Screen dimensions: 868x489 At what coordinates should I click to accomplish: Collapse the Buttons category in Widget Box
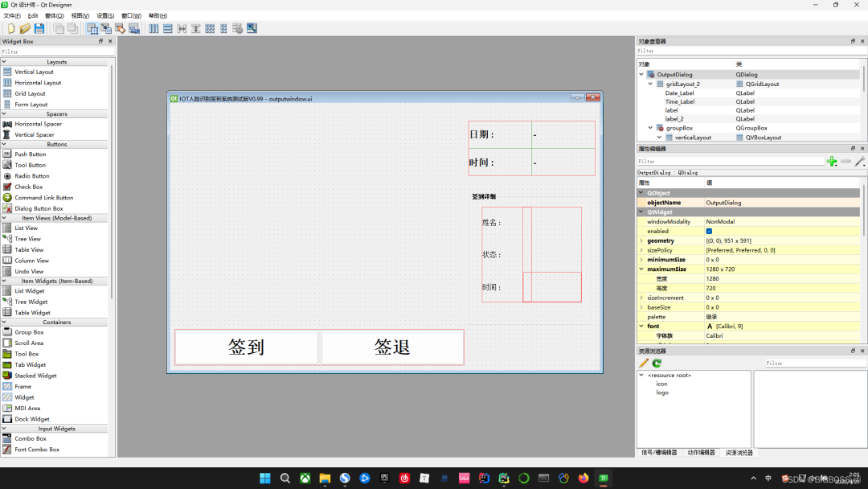[x=5, y=144]
